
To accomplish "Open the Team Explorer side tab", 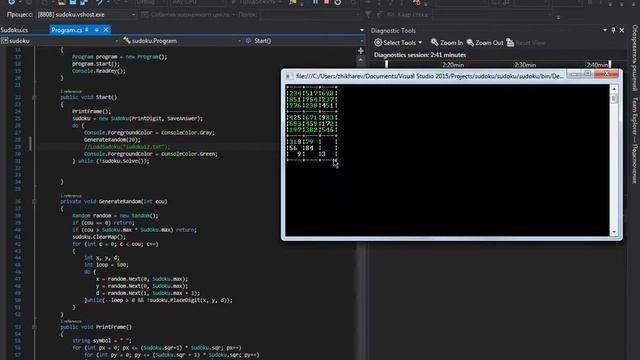I will pyautogui.click(x=635, y=140).
